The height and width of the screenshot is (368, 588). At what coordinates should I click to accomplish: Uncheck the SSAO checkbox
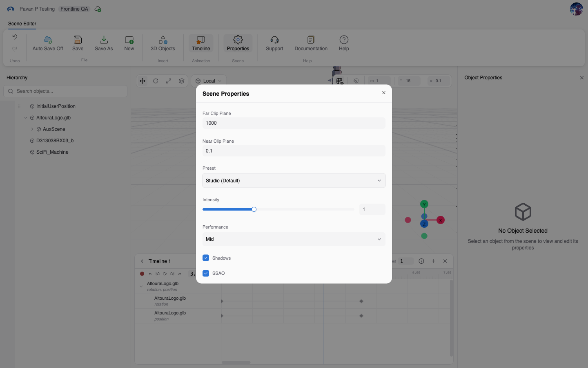tap(206, 273)
